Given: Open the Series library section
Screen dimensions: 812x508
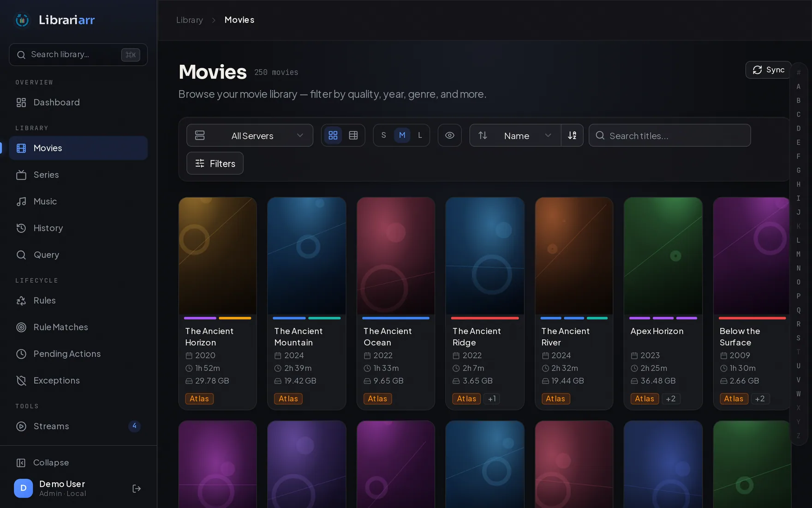Looking at the screenshot, I should click(78, 175).
